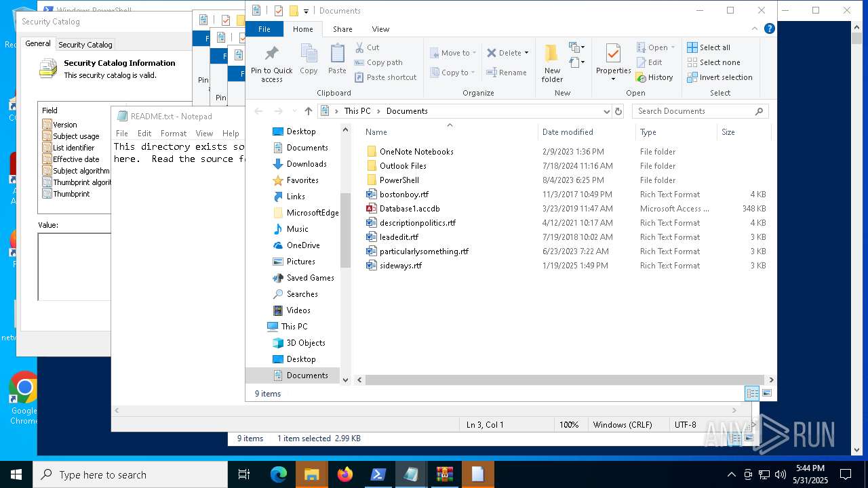Open Microsoft Edge from taskbar
The image size is (868, 488).
tap(279, 474)
